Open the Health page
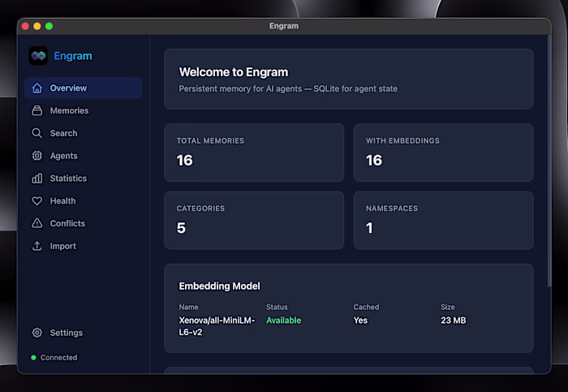This screenshot has height=392, width=568. point(84,200)
